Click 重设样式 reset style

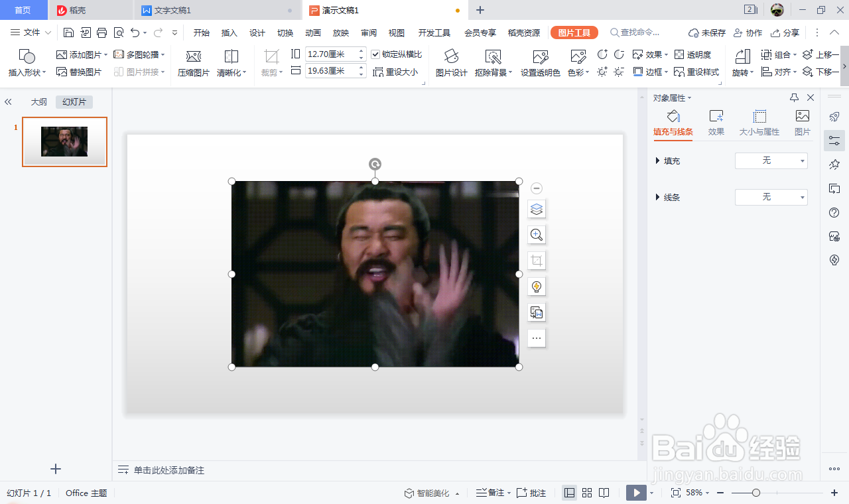[696, 72]
